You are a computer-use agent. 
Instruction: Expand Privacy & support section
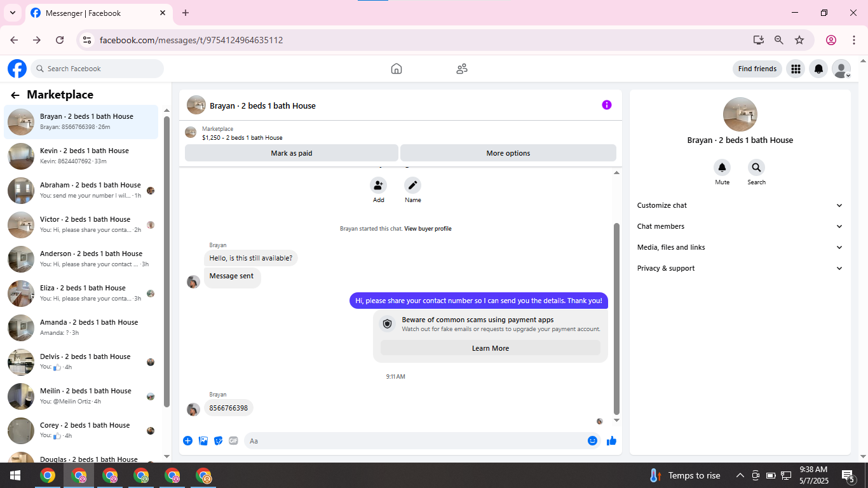click(740, 268)
